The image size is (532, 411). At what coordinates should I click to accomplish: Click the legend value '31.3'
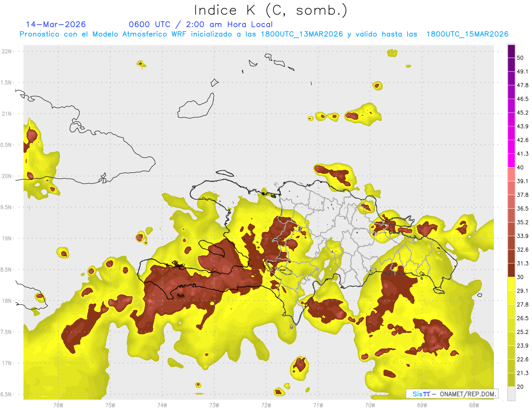click(523, 263)
